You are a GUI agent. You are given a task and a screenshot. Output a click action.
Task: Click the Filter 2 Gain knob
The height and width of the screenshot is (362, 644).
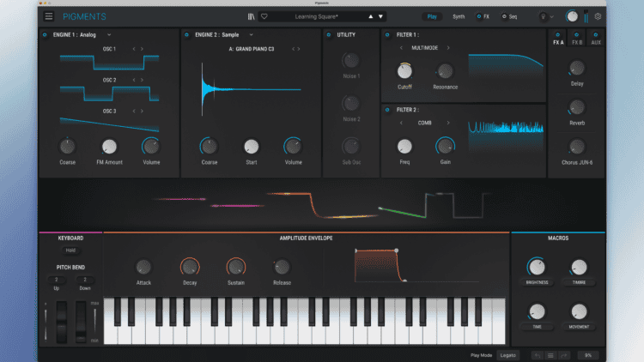445,146
